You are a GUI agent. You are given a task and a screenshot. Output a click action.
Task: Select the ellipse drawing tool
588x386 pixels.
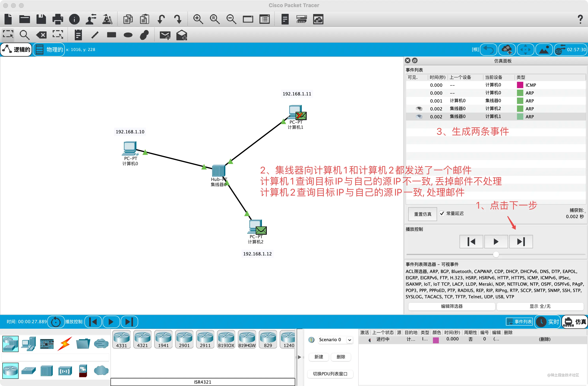pyautogui.click(x=128, y=35)
